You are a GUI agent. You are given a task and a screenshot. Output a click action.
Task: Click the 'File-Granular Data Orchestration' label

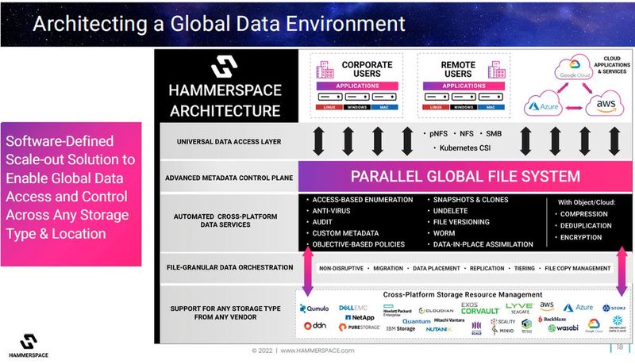(229, 267)
